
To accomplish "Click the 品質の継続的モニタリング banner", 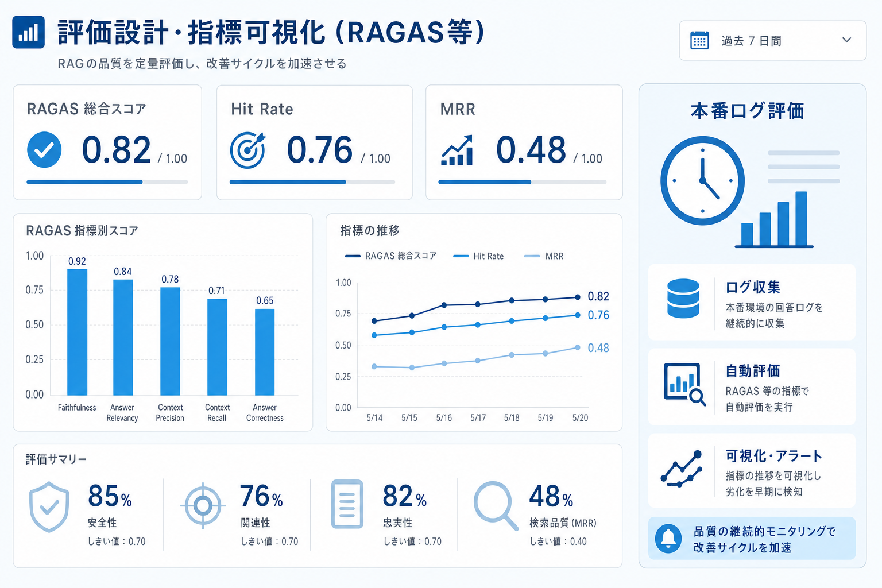I will coord(752,539).
